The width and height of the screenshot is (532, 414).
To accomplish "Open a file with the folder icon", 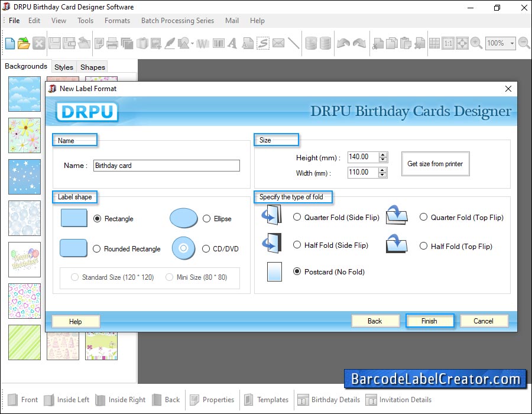I will [x=24, y=43].
